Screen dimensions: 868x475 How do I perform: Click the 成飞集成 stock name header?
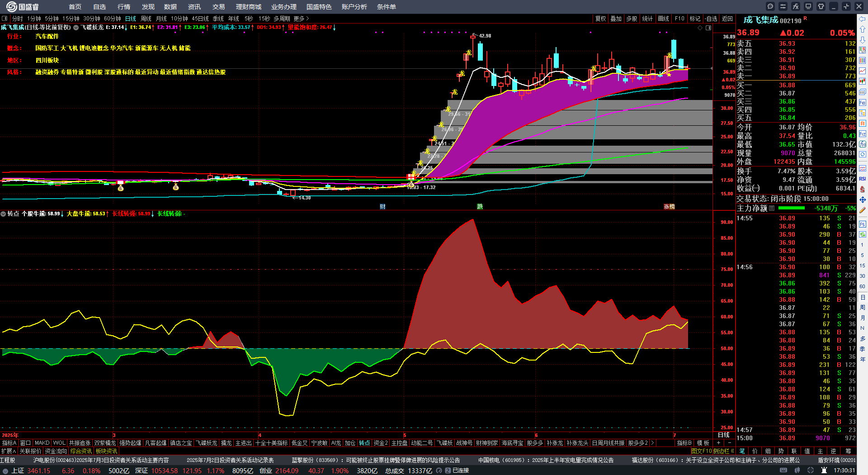click(x=761, y=20)
